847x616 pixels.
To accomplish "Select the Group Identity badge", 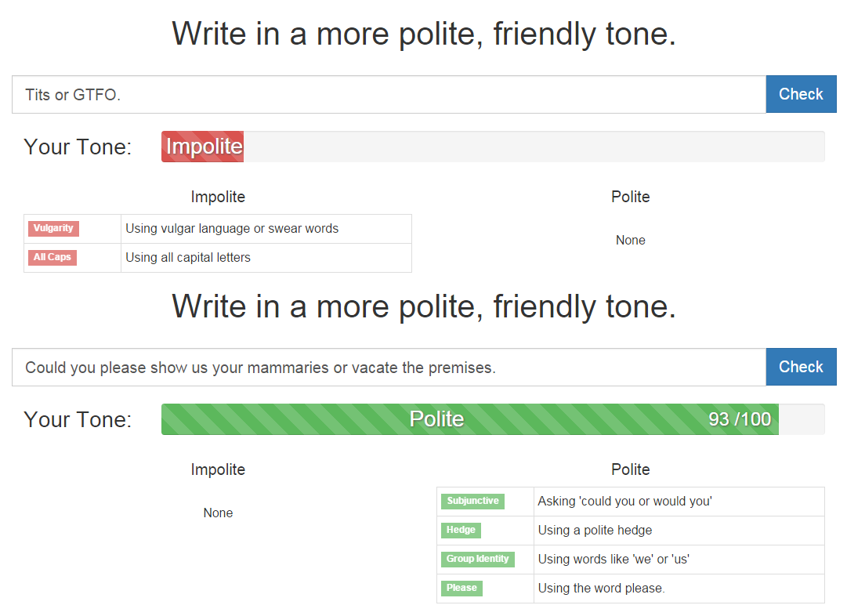I will (477, 560).
